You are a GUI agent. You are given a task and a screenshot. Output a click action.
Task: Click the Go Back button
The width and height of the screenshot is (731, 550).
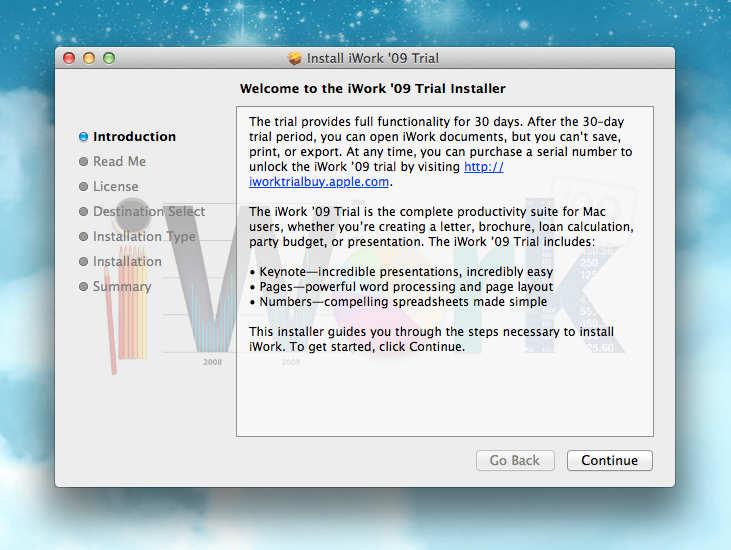515,461
